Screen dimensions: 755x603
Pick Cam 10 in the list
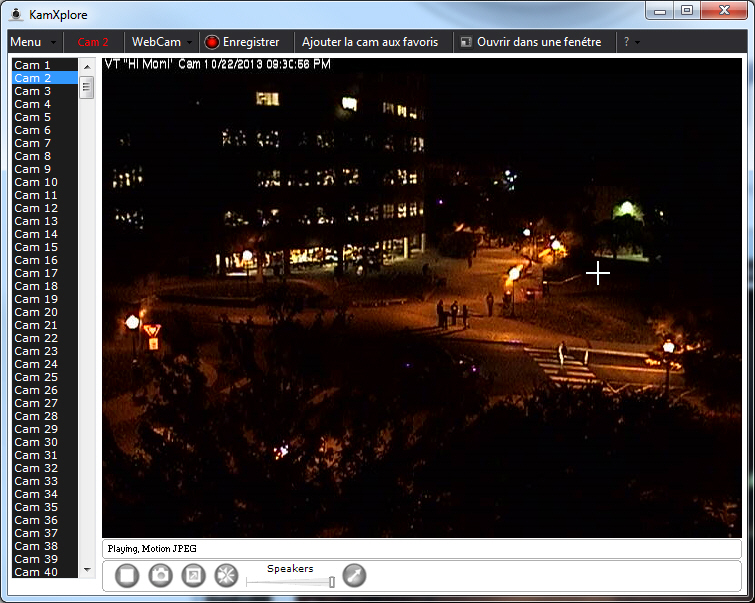45,182
